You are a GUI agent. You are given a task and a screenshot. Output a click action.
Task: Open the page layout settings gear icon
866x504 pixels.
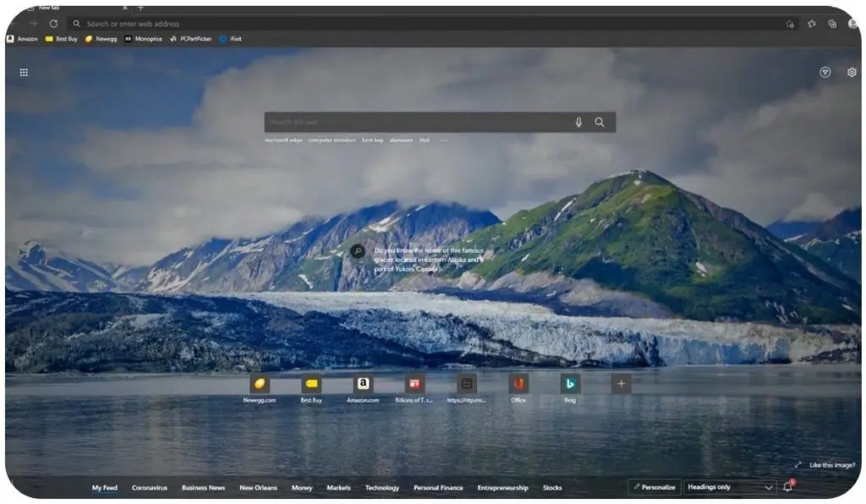(852, 72)
